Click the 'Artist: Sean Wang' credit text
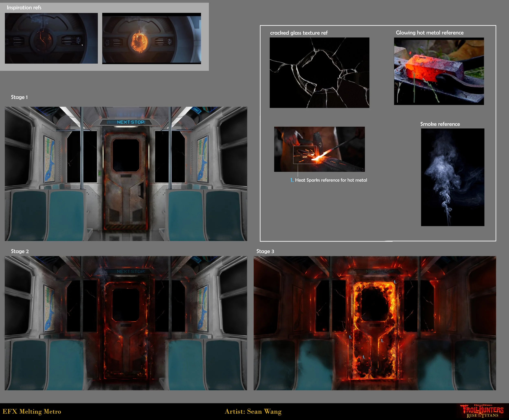Image resolution: width=509 pixels, height=420 pixels. [x=253, y=411]
